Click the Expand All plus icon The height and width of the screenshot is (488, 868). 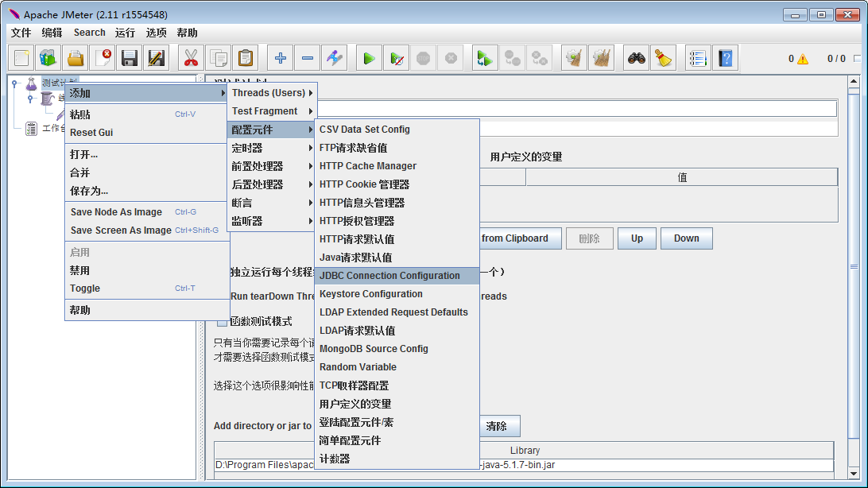tap(280, 58)
